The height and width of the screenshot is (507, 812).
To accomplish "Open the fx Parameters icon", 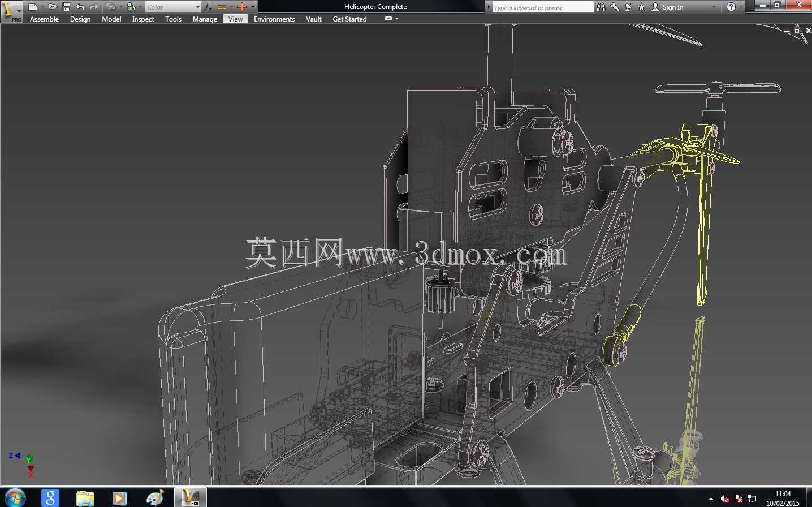I will [208, 7].
